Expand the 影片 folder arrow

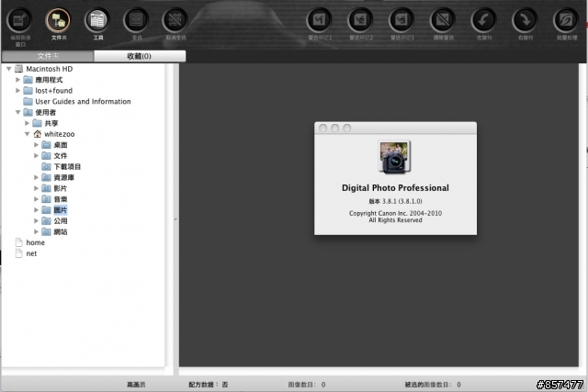36,188
